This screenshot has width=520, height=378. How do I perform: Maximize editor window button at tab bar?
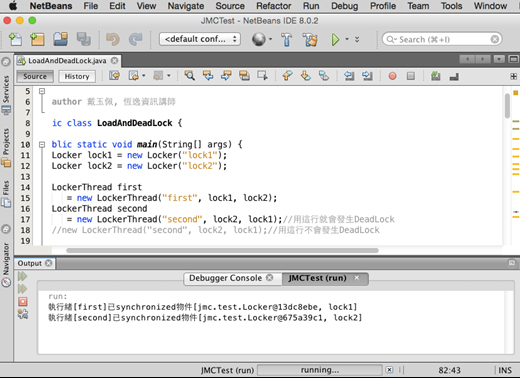click(x=513, y=59)
